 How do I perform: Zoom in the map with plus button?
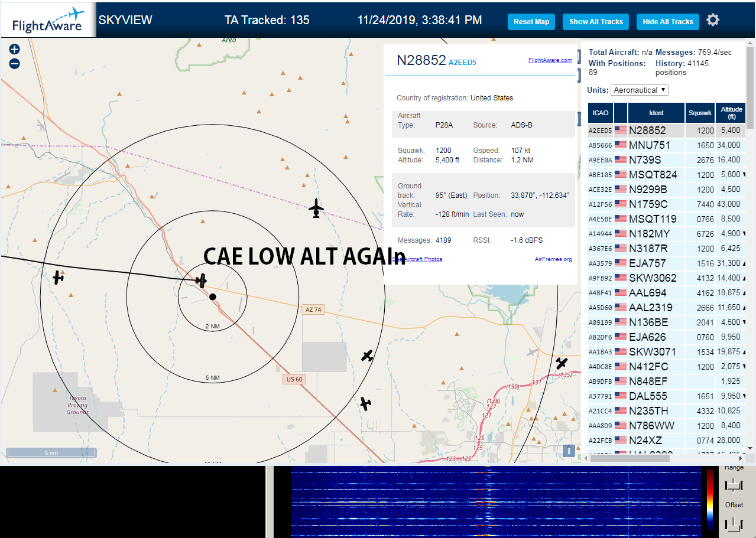pos(15,50)
